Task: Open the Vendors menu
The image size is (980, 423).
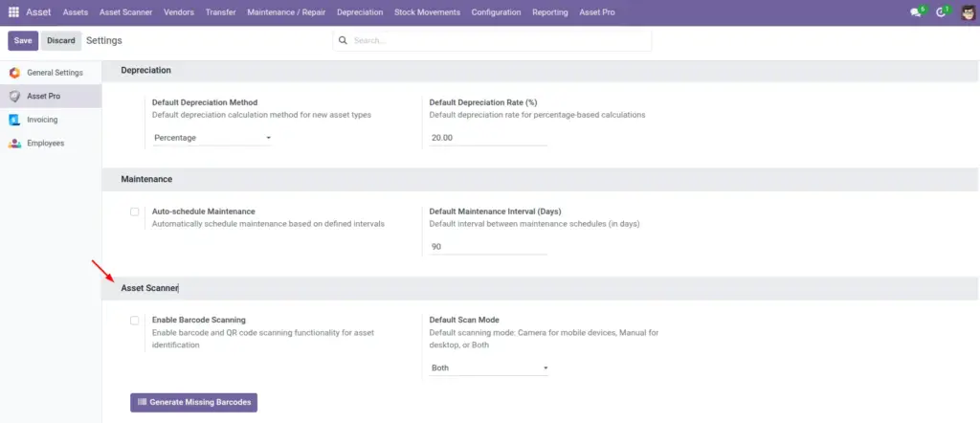Action: 179,12
